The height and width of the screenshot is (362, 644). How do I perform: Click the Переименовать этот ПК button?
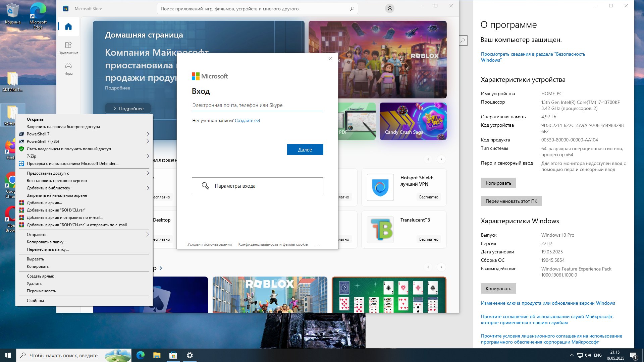coord(511,201)
